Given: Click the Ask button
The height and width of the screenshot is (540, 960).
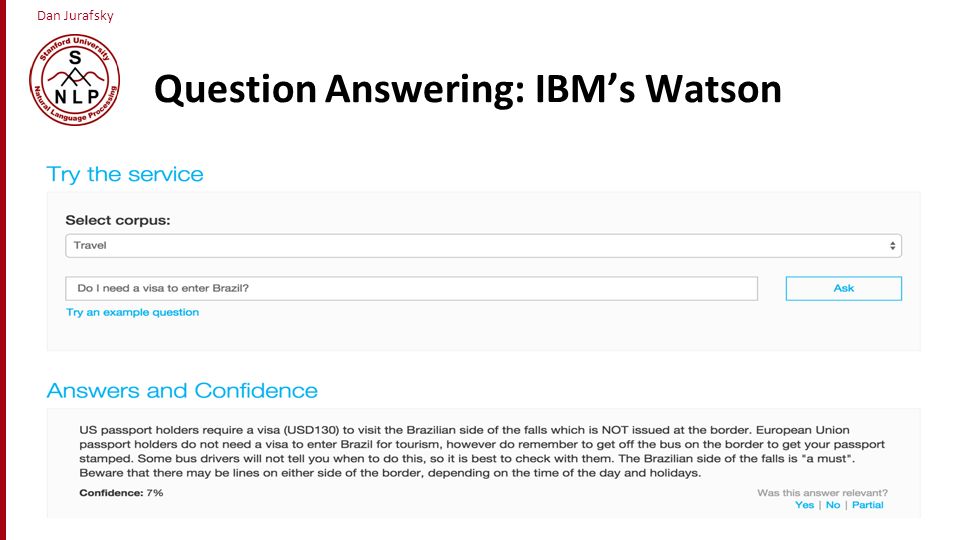Looking at the screenshot, I should point(844,288).
